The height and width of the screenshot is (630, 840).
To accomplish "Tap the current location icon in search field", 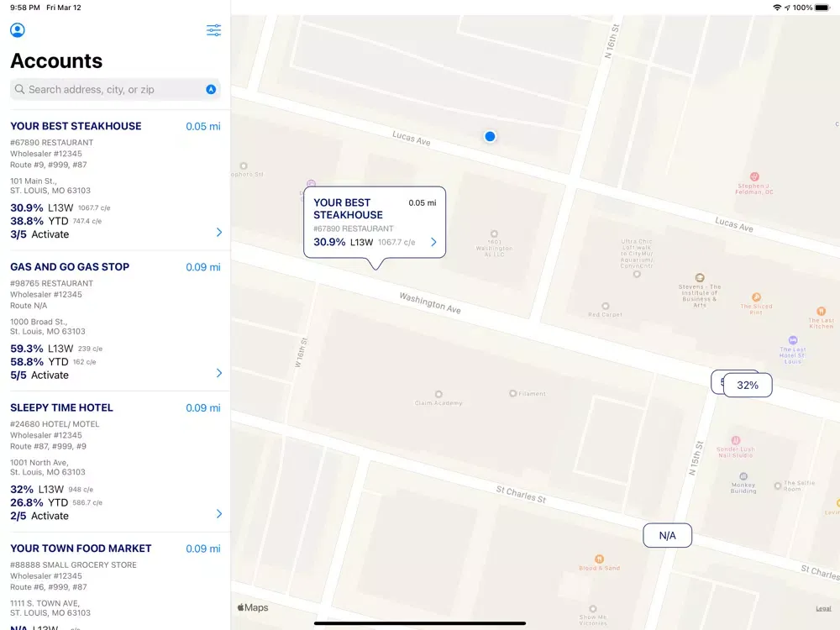I will pos(211,90).
